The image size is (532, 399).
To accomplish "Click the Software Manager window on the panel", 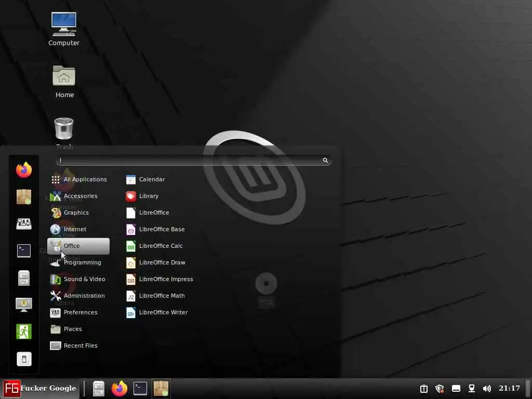I will coord(161,389).
